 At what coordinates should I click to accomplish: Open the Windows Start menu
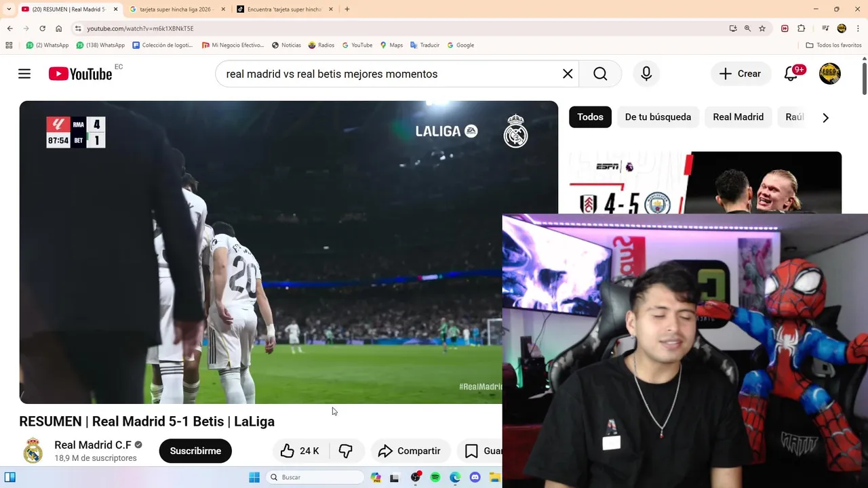point(254,477)
